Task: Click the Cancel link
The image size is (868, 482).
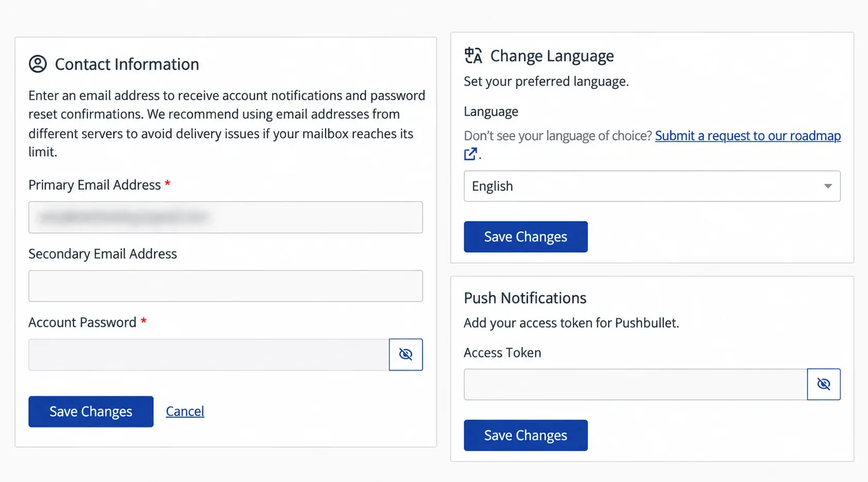Action: (185, 411)
